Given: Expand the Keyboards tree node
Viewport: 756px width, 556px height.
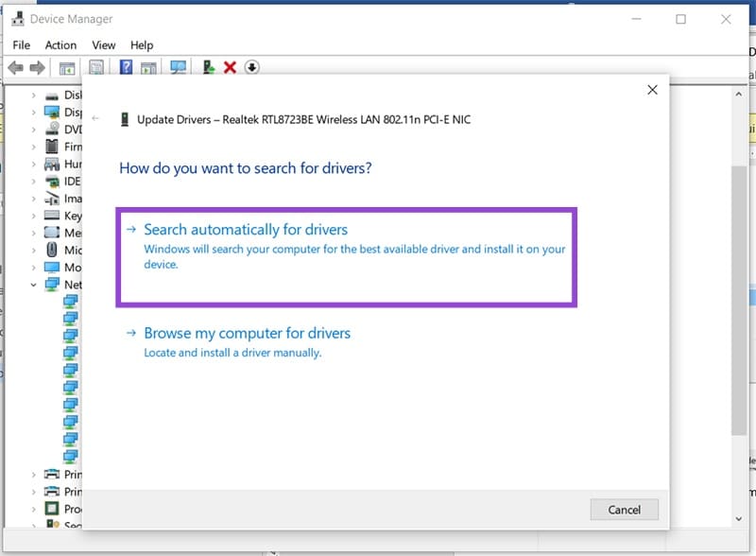Looking at the screenshot, I should (34, 216).
